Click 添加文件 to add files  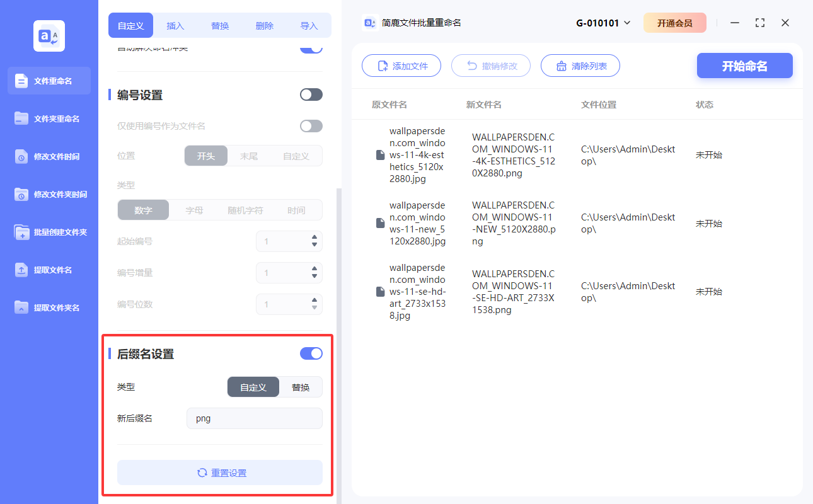[x=401, y=66]
